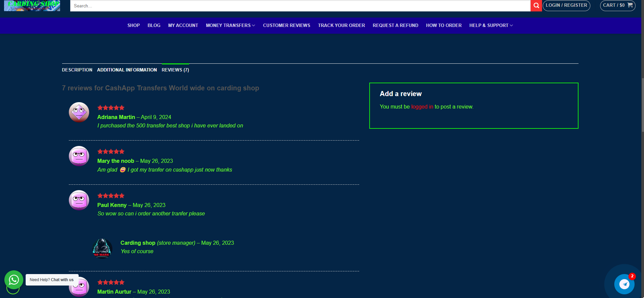Image resolution: width=644 pixels, height=298 pixels.
Task: Click Paul Kenny's avatar image
Action: (79, 200)
